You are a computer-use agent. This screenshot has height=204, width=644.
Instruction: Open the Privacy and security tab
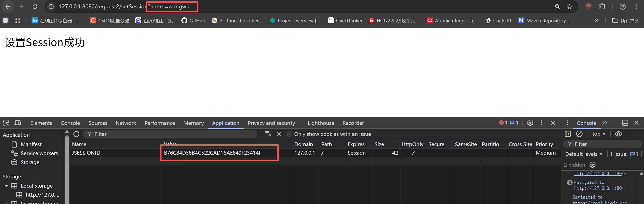tap(271, 123)
